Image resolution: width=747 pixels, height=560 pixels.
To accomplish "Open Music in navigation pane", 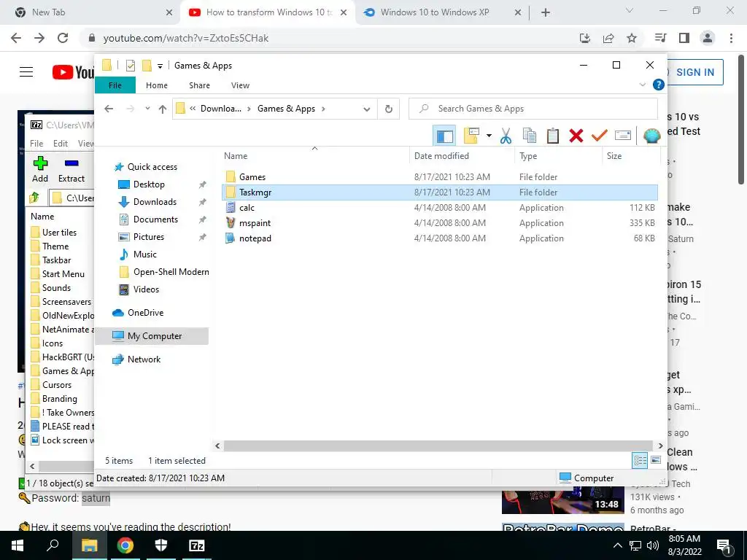I will 145,254.
